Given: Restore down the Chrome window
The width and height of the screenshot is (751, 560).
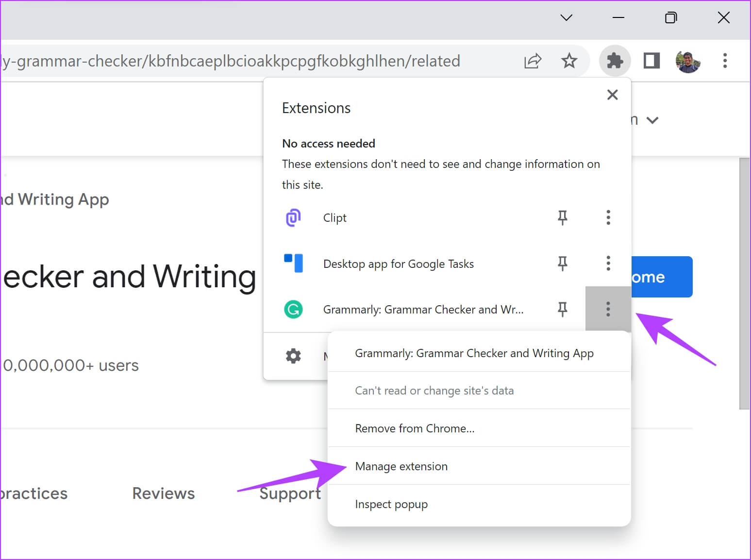Looking at the screenshot, I should coord(670,18).
